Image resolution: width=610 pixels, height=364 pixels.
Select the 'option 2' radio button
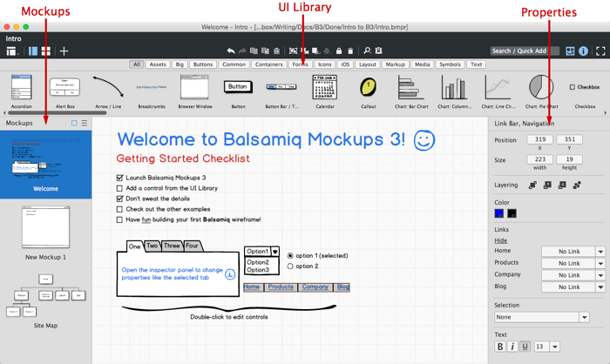click(x=290, y=266)
